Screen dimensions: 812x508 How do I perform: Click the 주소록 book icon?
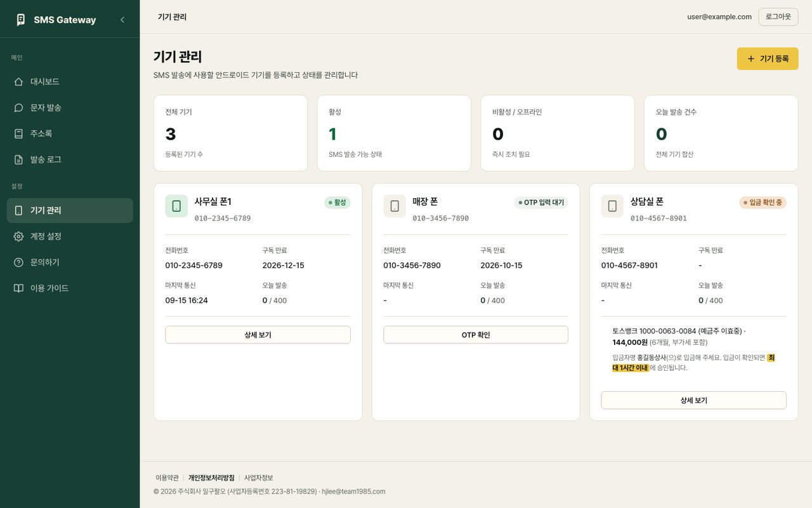point(18,134)
